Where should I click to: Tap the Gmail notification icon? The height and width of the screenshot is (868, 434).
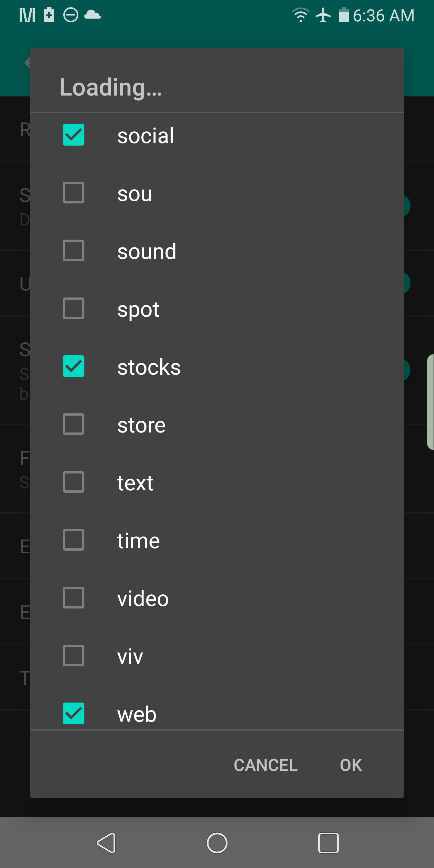point(27,15)
